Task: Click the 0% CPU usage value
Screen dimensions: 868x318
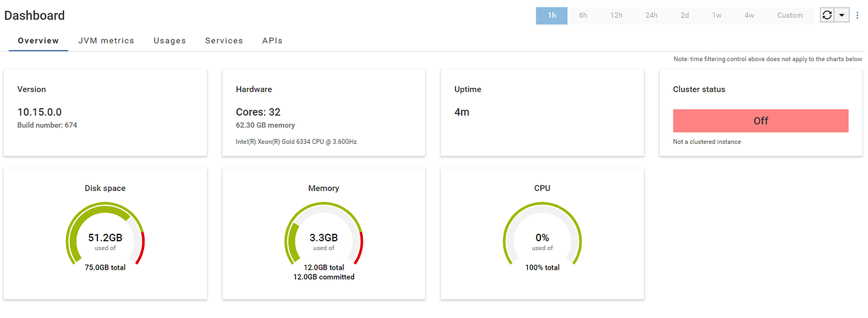Action: coord(542,238)
